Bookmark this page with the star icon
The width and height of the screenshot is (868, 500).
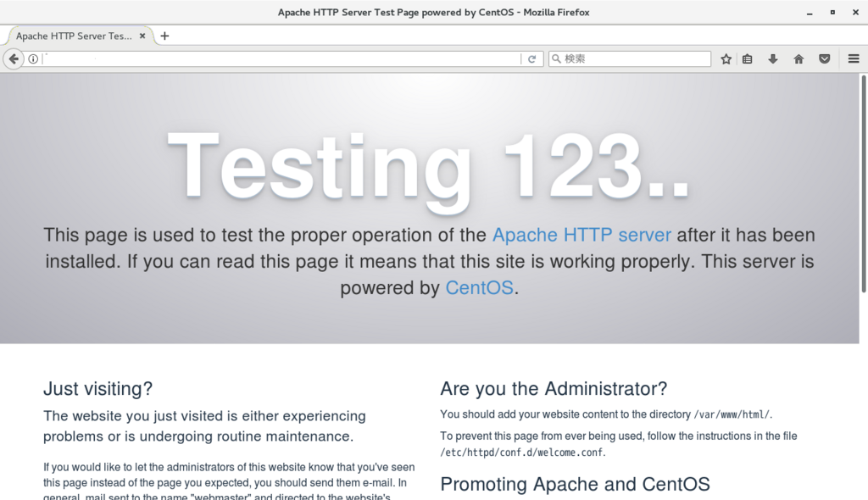pyautogui.click(x=726, y=58)
